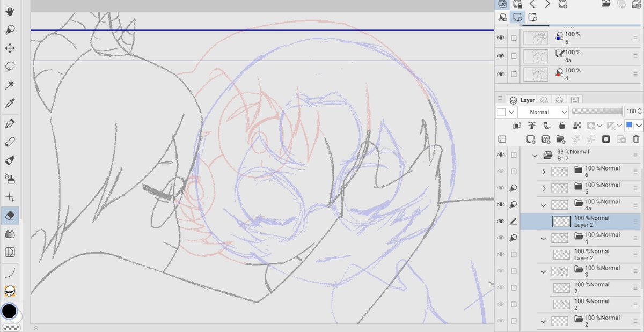Screen dimensions: 644x332
Task: Click the transparent color checkered swatch
Action: pyautogui.click(x=10, y=328)
